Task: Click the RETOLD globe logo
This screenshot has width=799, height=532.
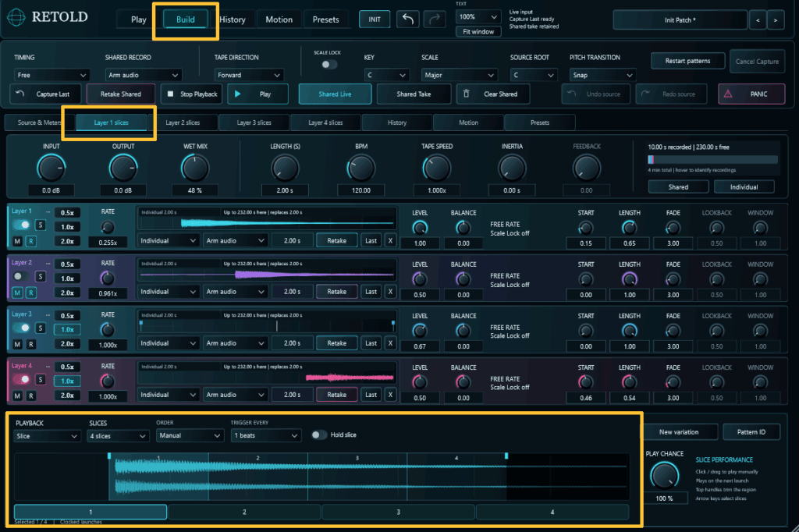Action: [x=16, y=17]
